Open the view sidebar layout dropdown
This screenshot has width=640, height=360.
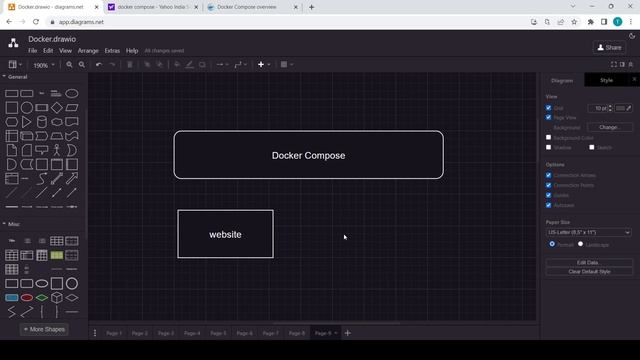[15, 64]
